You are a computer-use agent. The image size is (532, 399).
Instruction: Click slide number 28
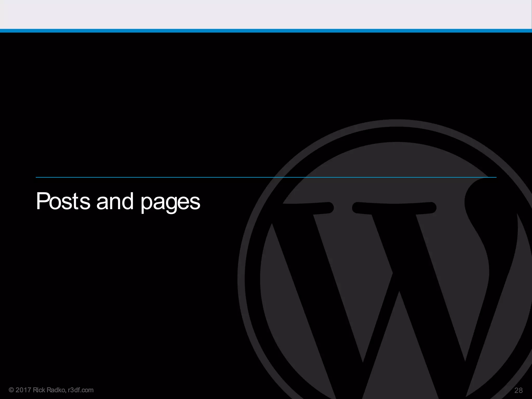518,390
